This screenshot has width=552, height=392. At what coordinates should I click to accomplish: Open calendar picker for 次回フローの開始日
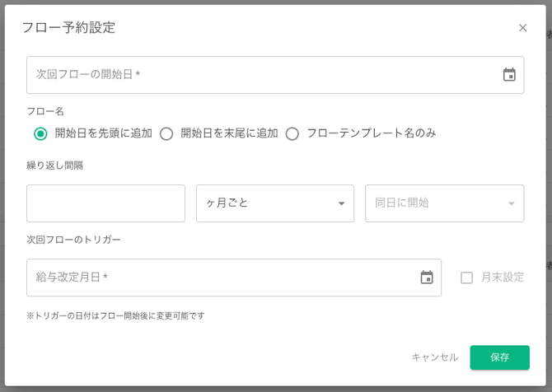(509, 75)
